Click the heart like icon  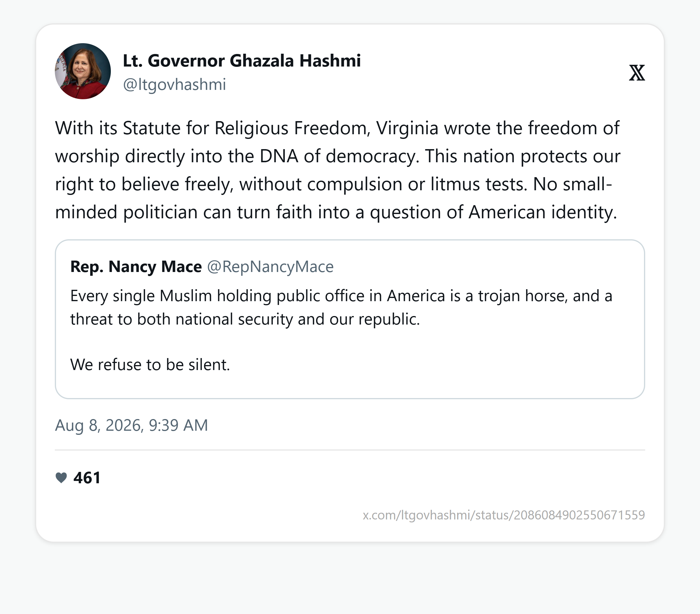(61, 477)
